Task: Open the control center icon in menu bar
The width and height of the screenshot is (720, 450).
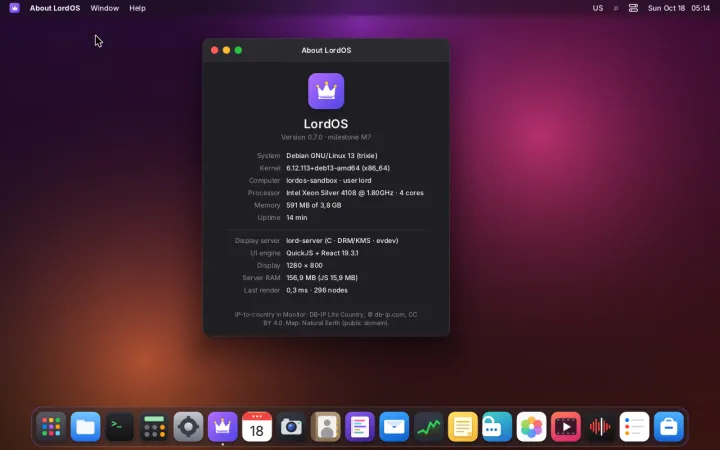Action: [633, 8]
